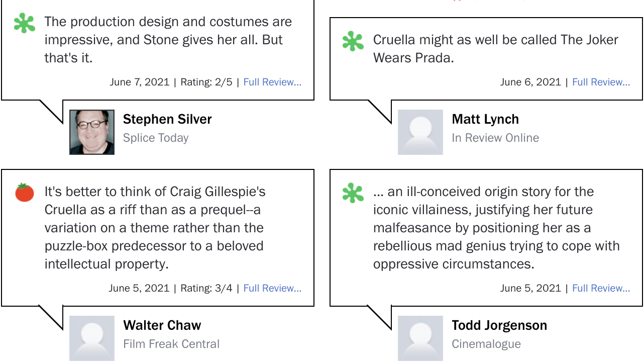
Task: Open critic page for Todd Jorgenson
Action: [x=499, y=325]
